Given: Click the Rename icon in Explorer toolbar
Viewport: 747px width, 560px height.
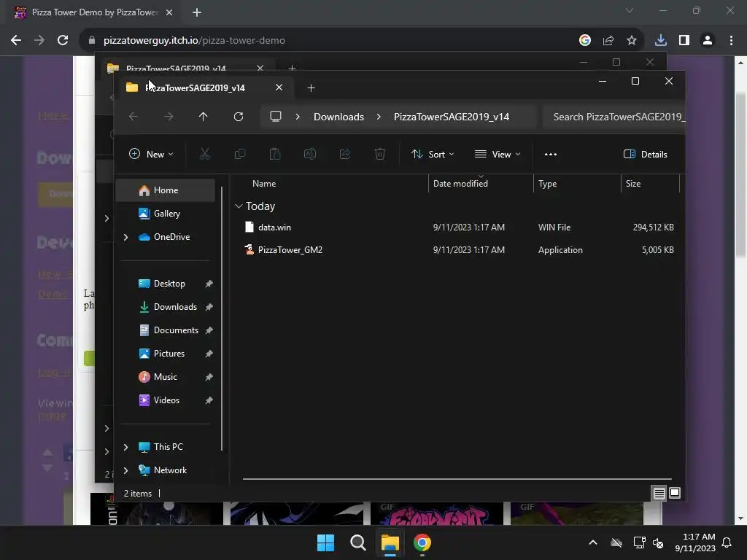Looking at the screenshot, I should [x=309, y=154].
